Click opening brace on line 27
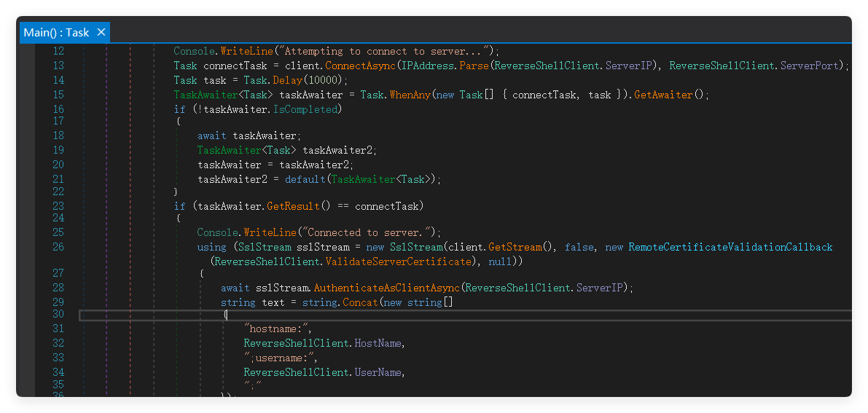 click(201, 273)
